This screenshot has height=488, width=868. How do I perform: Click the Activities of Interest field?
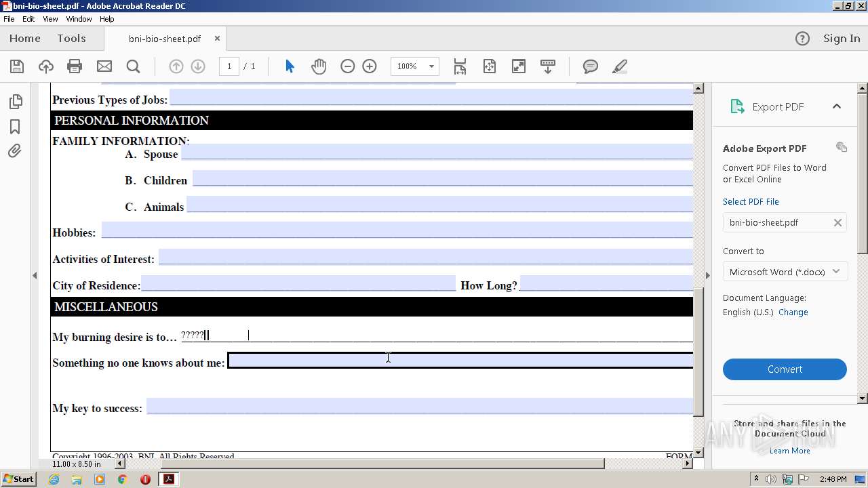click(x=426, y=257)
